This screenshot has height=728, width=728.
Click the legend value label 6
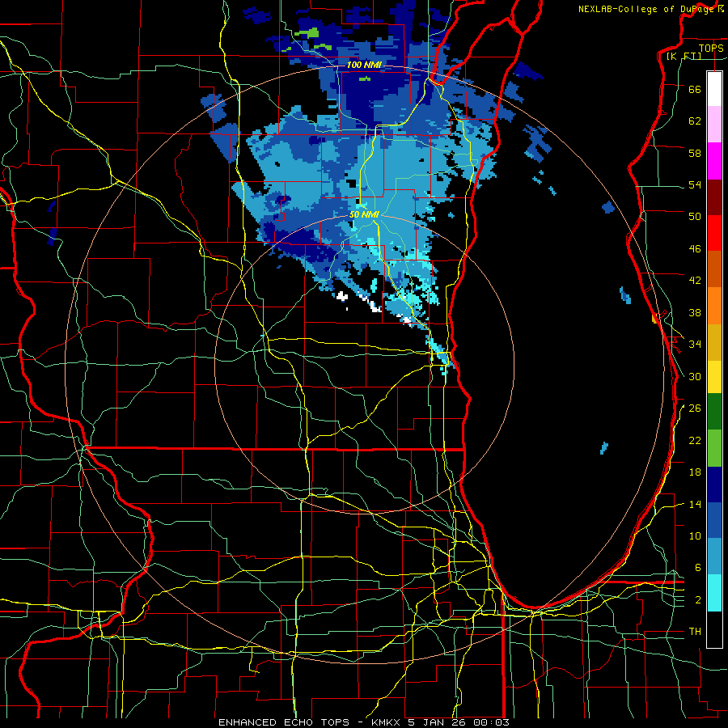click(698, 568)
